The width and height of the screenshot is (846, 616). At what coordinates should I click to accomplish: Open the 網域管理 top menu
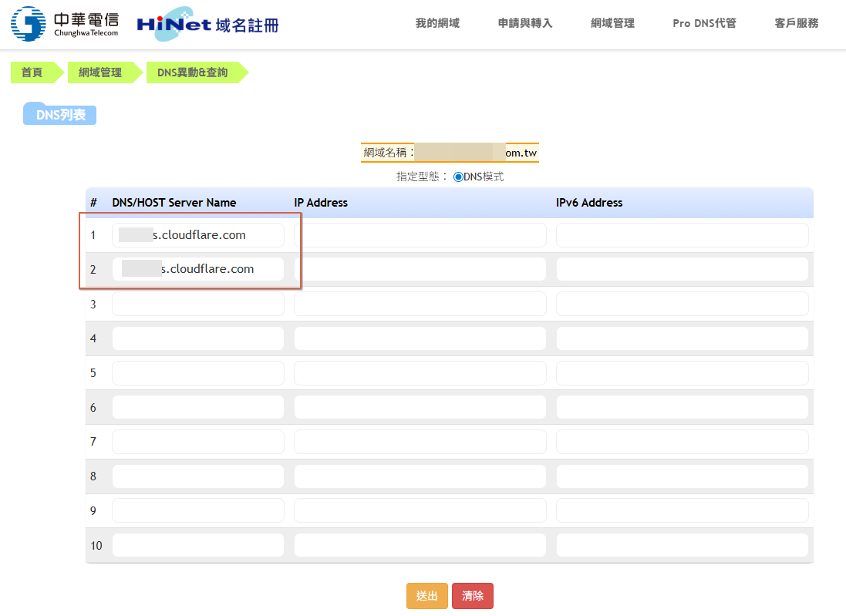pyautogui.click(x=612, y=23)
